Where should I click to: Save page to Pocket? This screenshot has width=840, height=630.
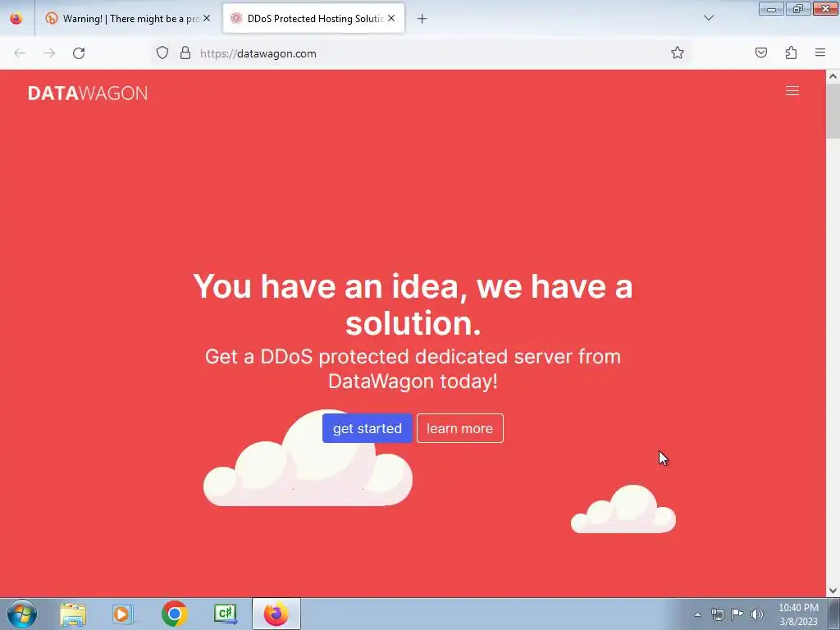coord(760,52)
